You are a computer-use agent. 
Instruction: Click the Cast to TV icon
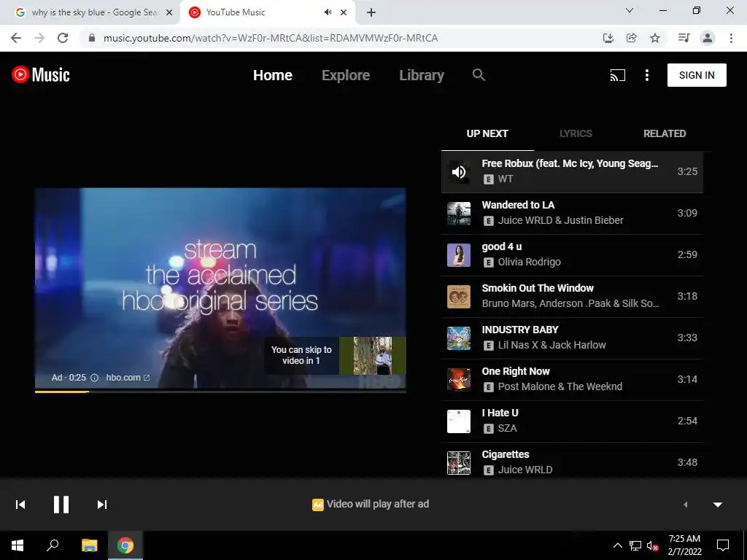tap(617, 75)
